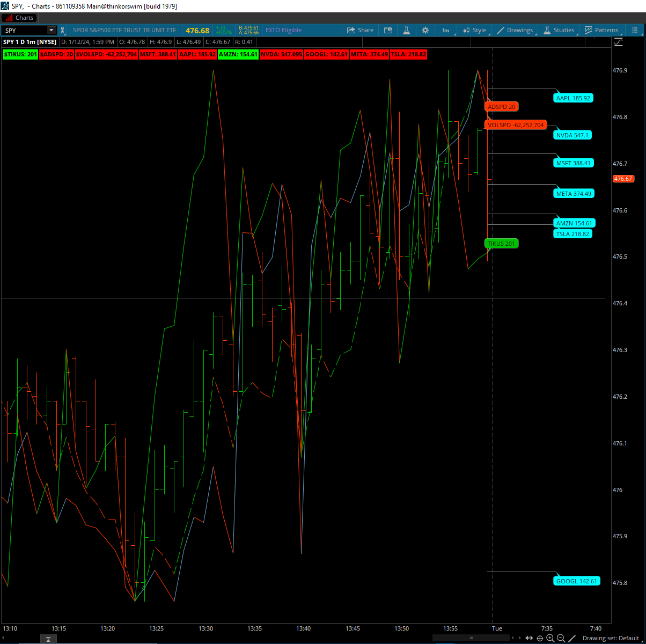Viewport: 646px width, 644px height.
Task: Click the horizontal time scrollbar thumb
Action: click(x=471, y=638)
